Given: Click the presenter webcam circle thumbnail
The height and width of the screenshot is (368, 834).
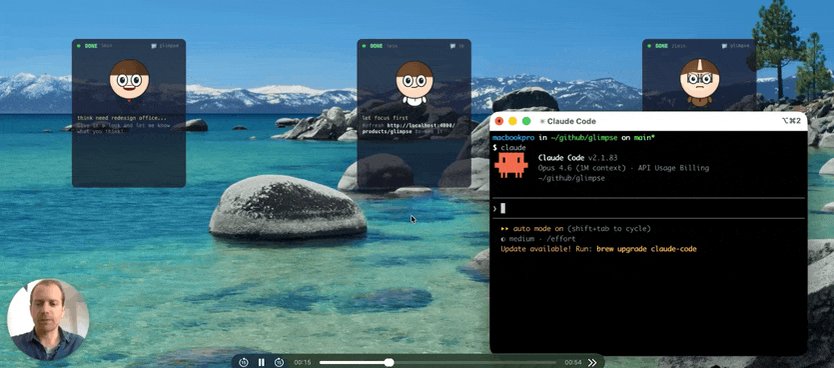Looking at the screenshot, I should pos(48,320).
